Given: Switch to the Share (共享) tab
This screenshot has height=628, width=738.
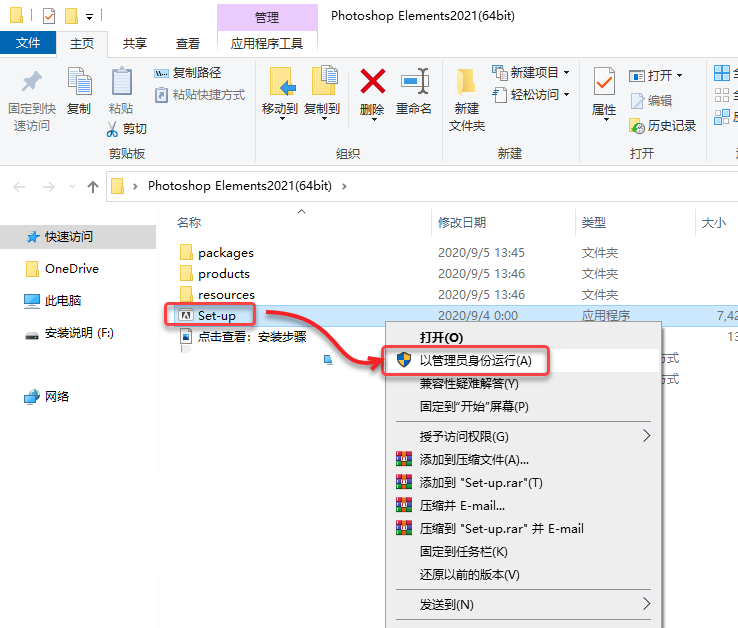Looking at the screenshot, I should pyautogui.click(x=135, y=44).
